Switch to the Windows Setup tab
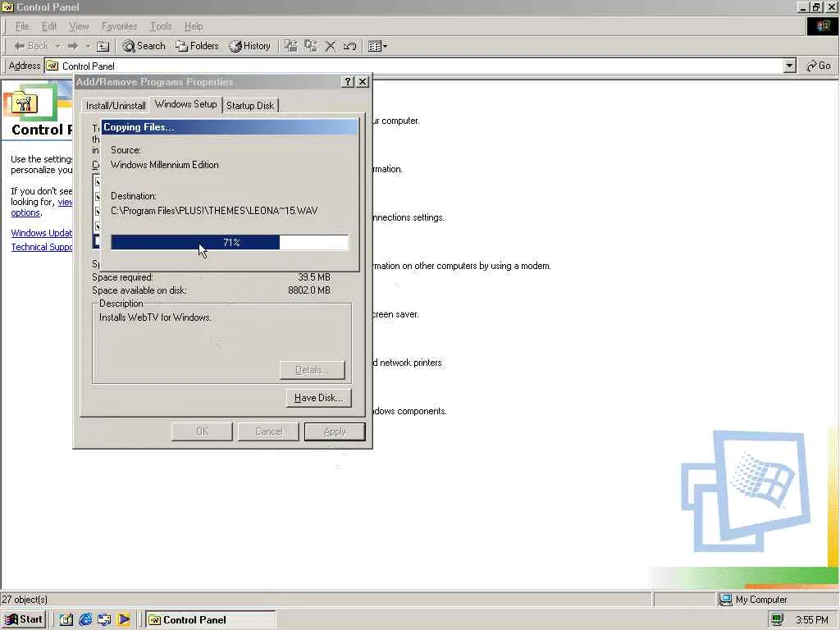840x630 pixels. (x=186, y=104)
